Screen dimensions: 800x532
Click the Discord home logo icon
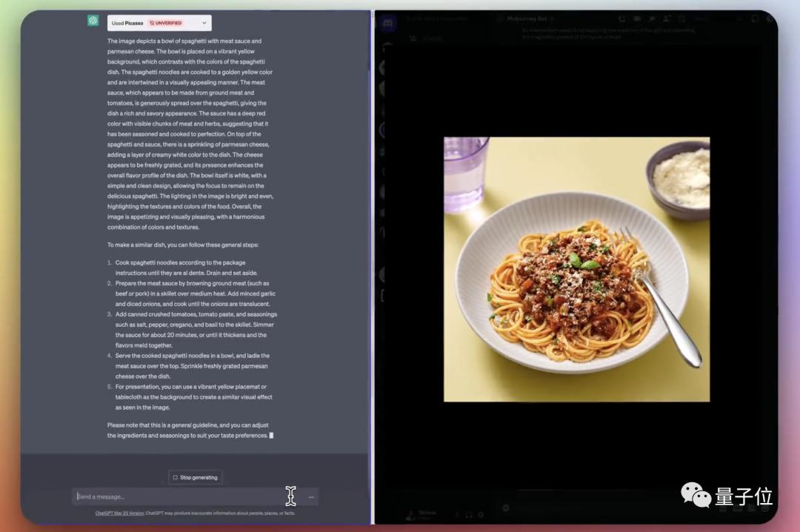[x=387, y=23]
